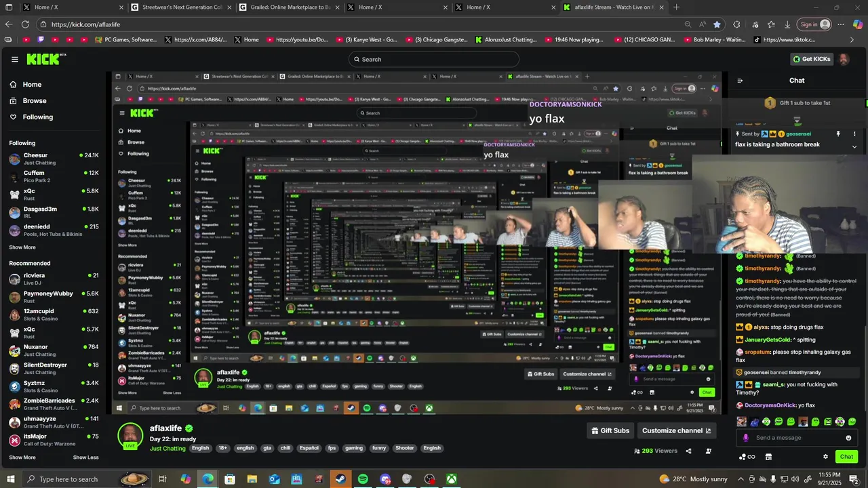
Task: Open the channel shop icon below chat
Action: (x=768, y=457)
